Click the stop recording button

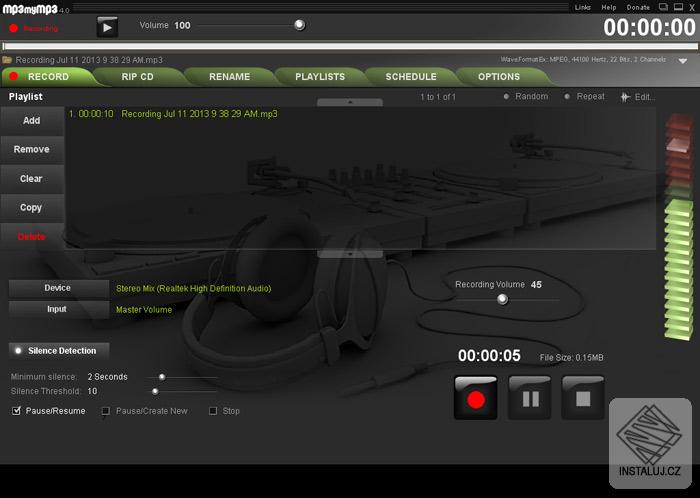[x=583, y=398]
